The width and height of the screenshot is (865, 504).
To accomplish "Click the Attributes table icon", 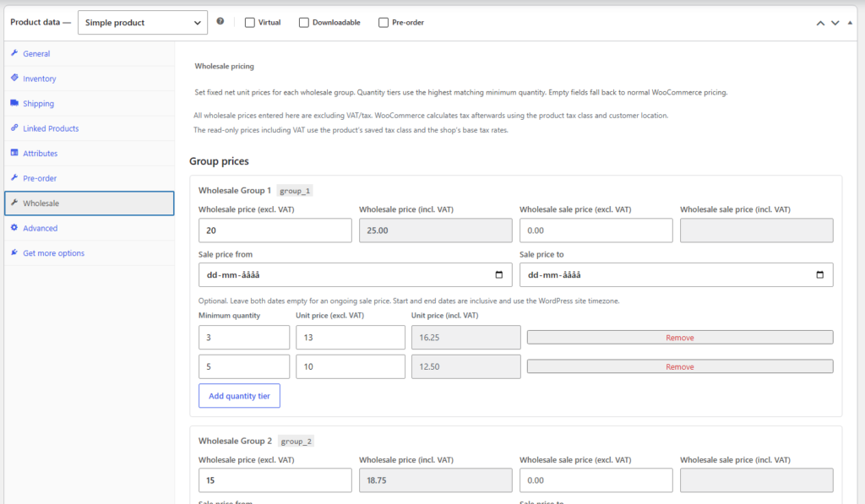I will click(x=14, y=153).
